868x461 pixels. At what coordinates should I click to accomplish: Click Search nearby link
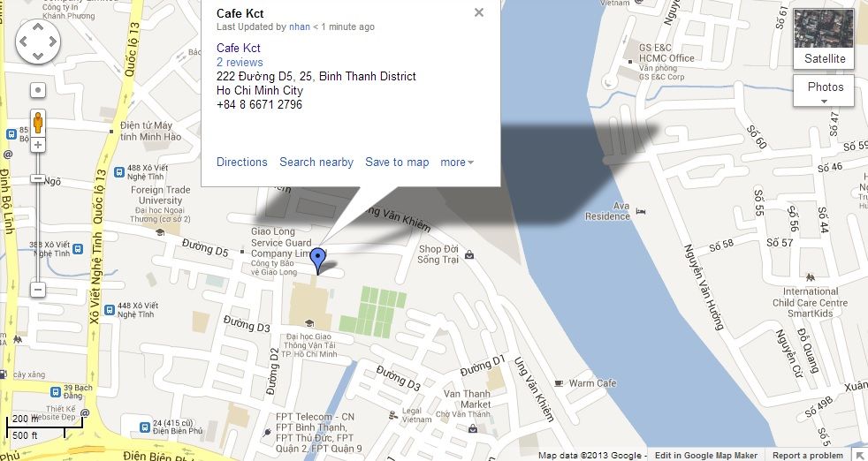[x=316, y=162]
